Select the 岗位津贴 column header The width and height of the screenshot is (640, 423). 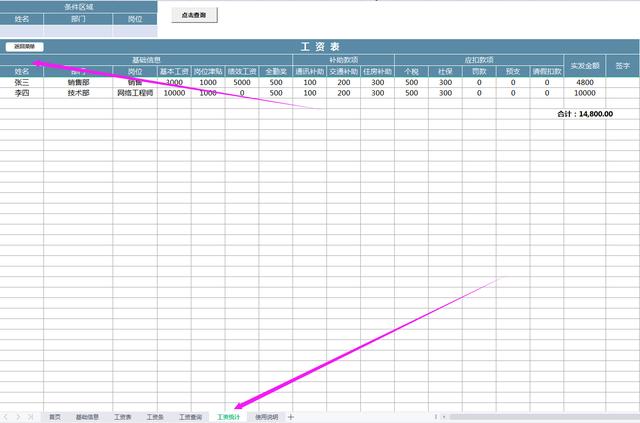coord(208,71)
